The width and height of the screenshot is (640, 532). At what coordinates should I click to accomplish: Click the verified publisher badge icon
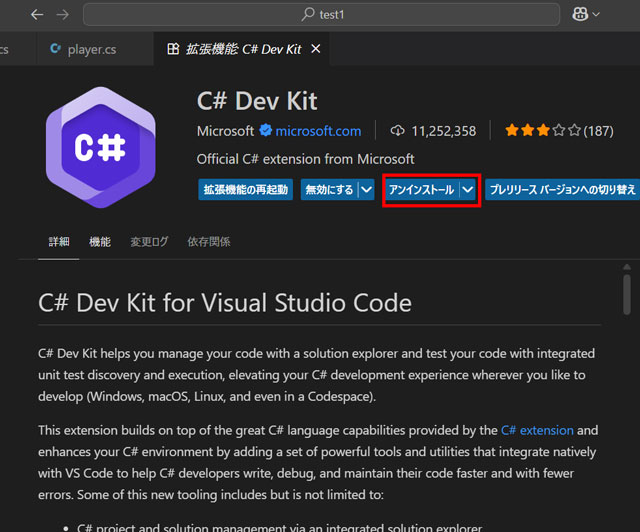pos(266,131)
